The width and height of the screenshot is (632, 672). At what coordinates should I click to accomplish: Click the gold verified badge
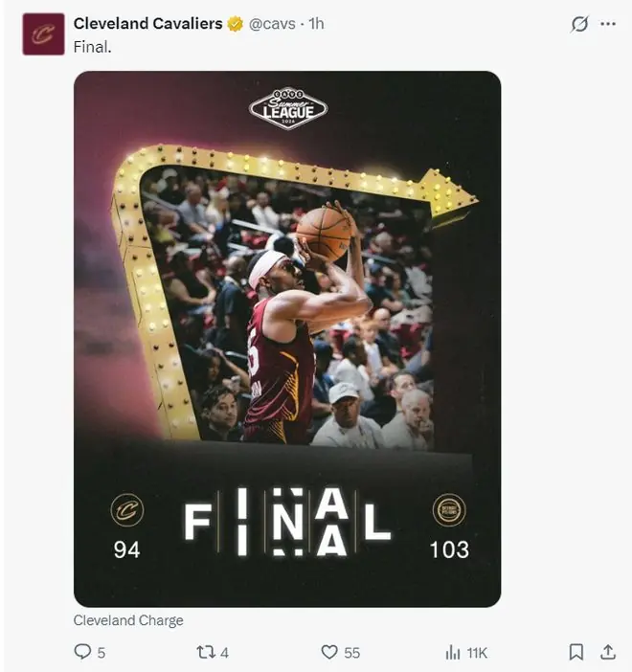pyautogui.click(x=235, y=24)
